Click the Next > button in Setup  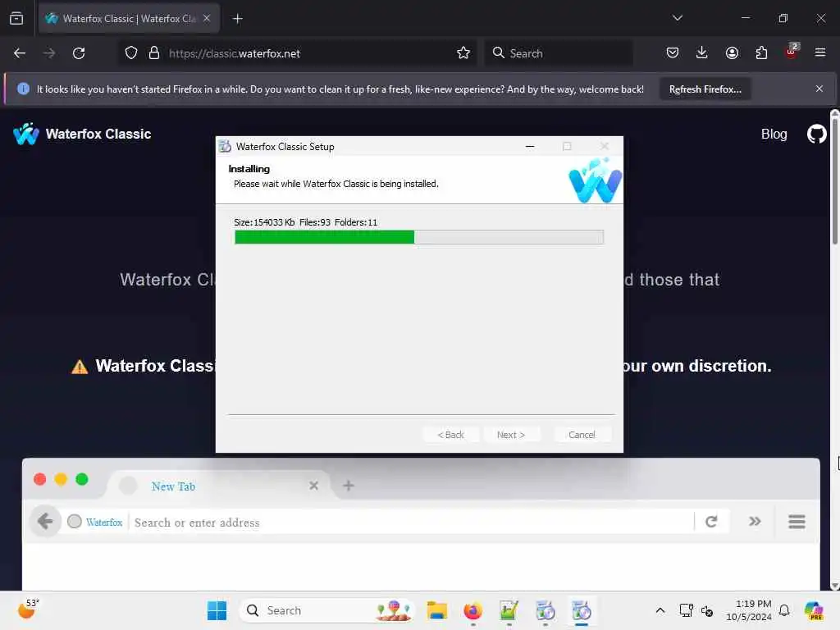(x=510, y=435)
